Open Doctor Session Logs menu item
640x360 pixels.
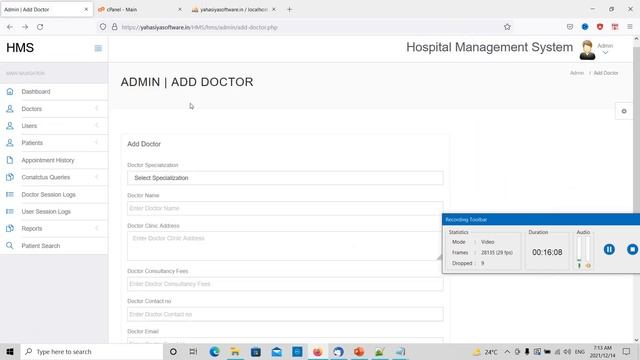48,194
